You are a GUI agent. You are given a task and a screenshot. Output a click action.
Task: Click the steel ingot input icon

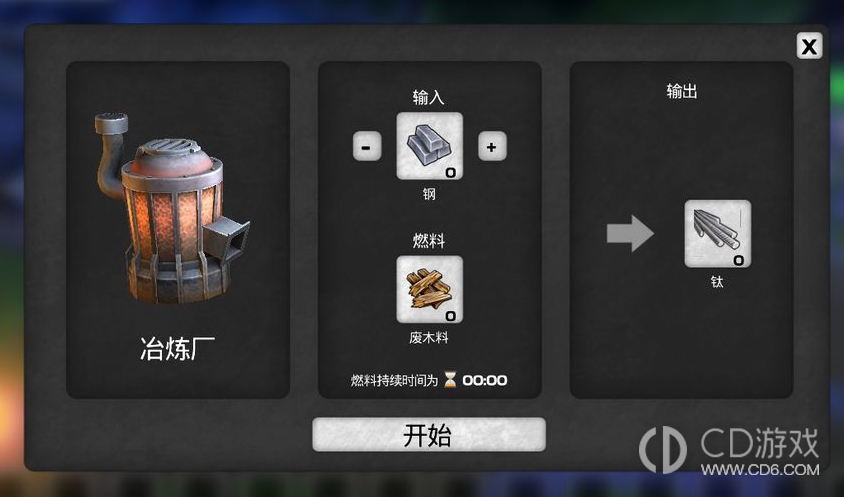pos(430,146)
